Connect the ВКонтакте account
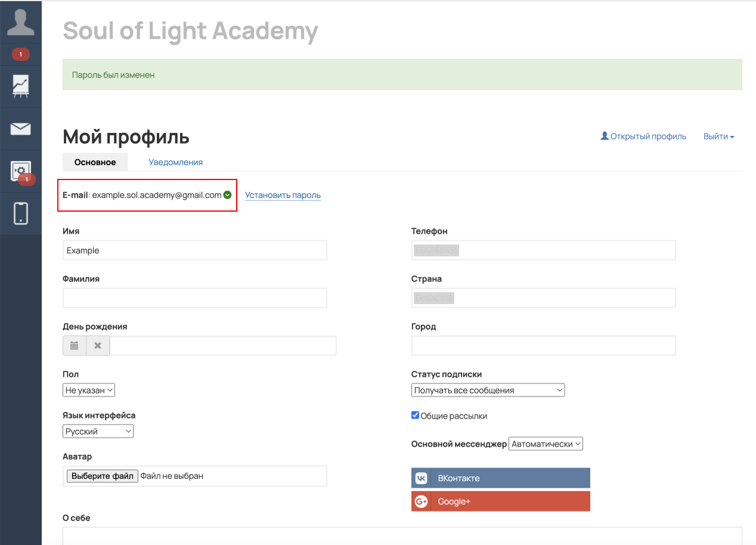This screenshot has width=756, height=545. tap(501, 478)
